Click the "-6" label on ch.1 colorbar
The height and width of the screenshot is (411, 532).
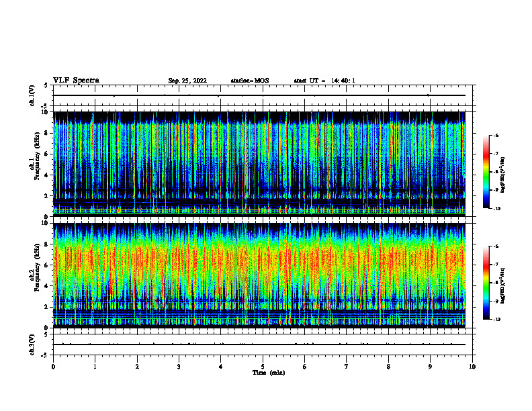496,136
